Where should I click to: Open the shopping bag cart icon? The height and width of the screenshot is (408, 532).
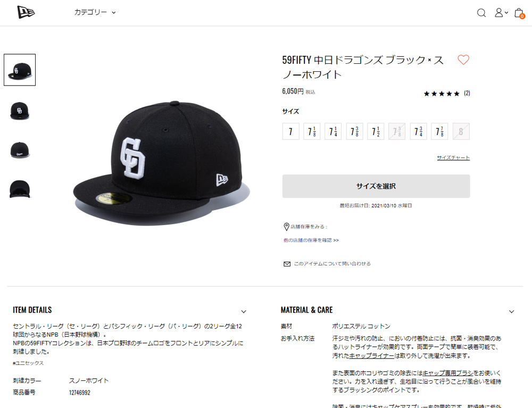click(519, 13)
